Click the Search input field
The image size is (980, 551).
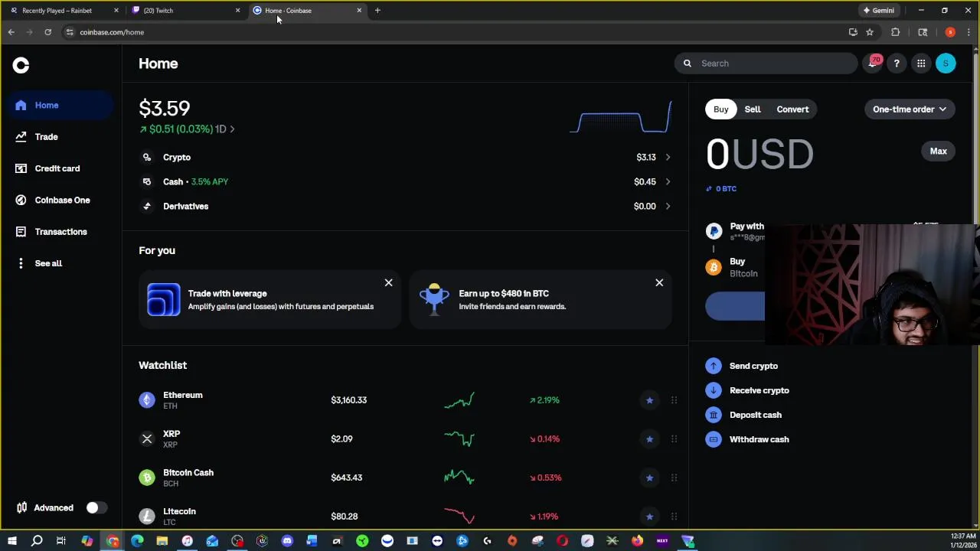click(766, 64)
